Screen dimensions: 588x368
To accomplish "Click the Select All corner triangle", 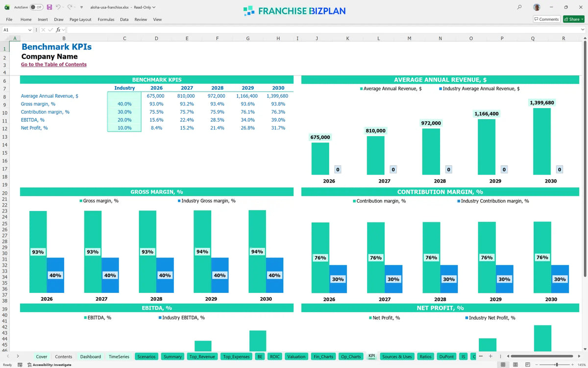I will (4, 38).
